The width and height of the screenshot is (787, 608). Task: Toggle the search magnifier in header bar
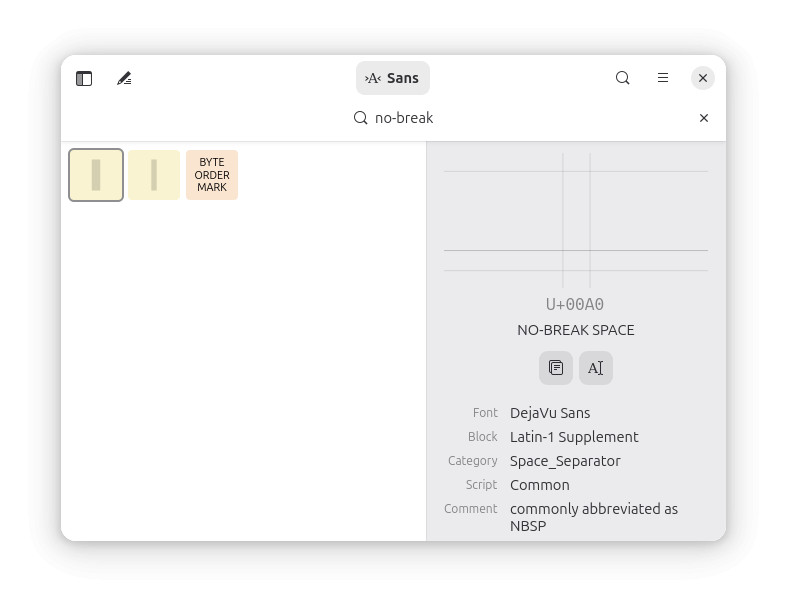[622, 78]
